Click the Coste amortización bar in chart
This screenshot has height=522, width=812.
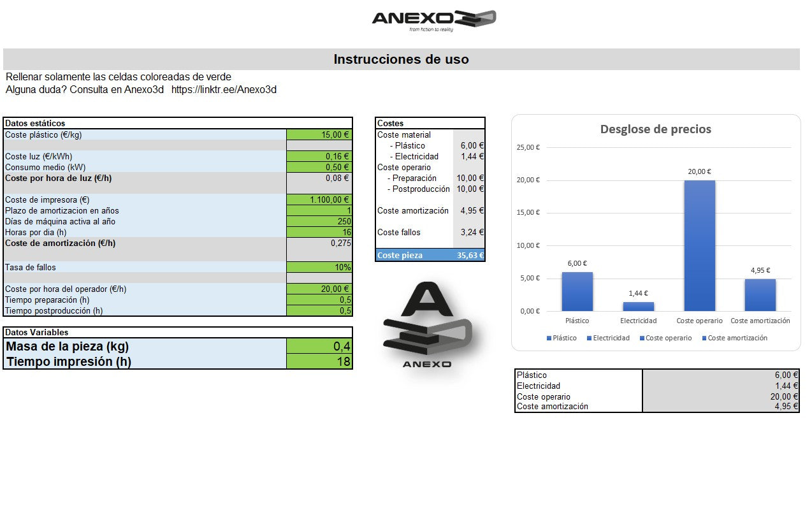point(760,294)
